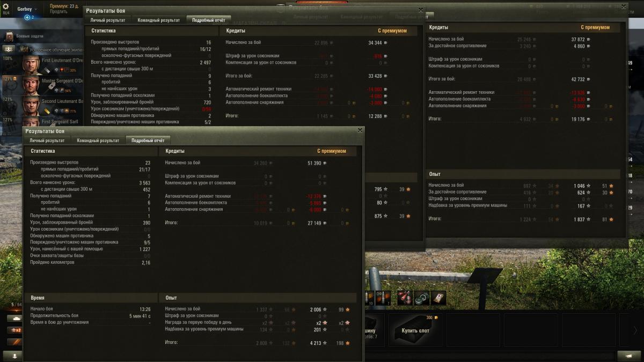This screenshot has height=362, width=644.
Task: Click the 5 / 64 vehicle counter
Action: (16, 305)
